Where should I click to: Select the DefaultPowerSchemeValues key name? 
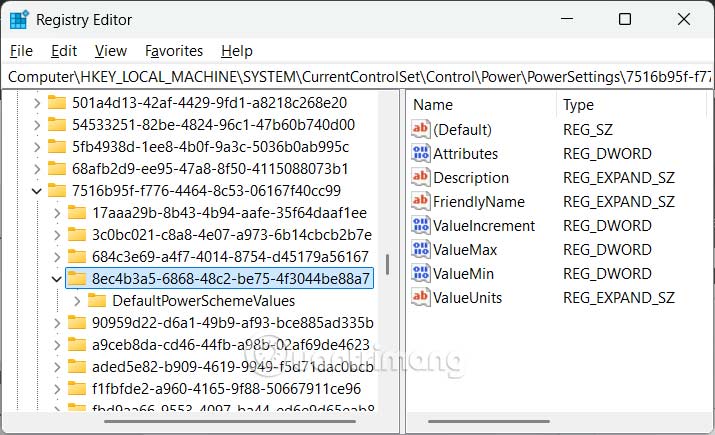(x=203, y=301)
